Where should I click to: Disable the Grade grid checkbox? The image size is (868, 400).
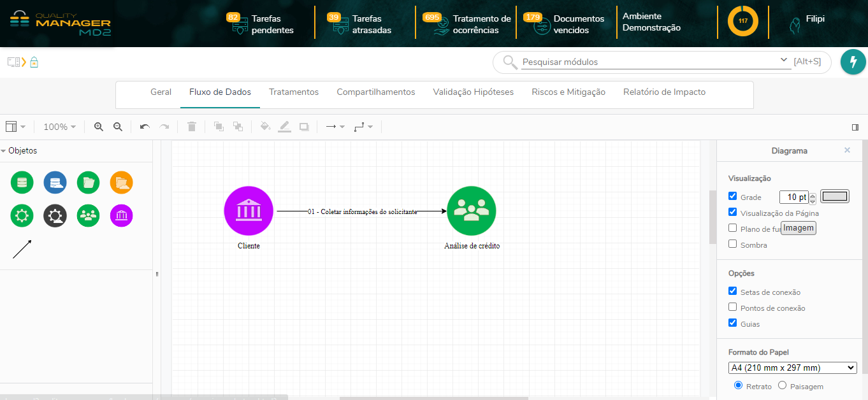click(733, 197)
